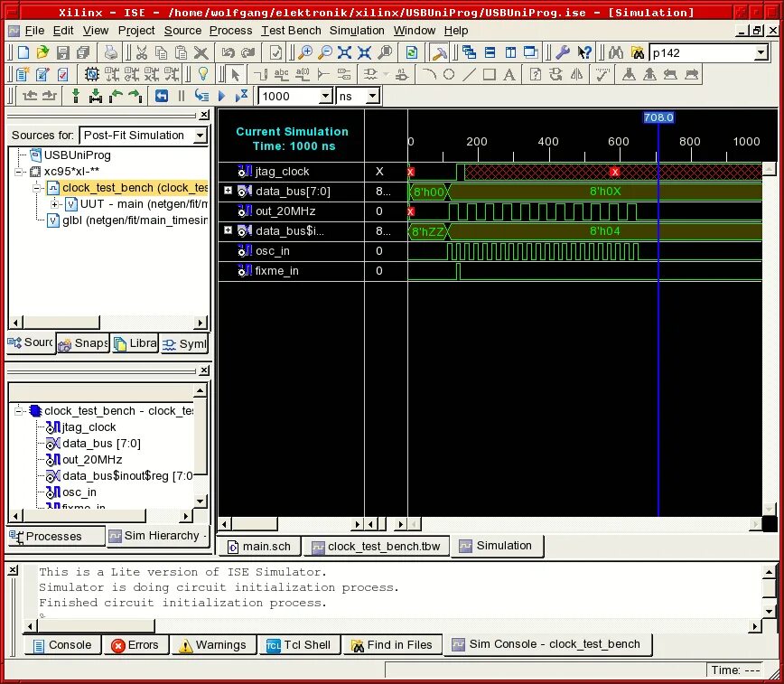
Task: Expand the data_bus$i... waveform signal
Action: pos(228,230)
